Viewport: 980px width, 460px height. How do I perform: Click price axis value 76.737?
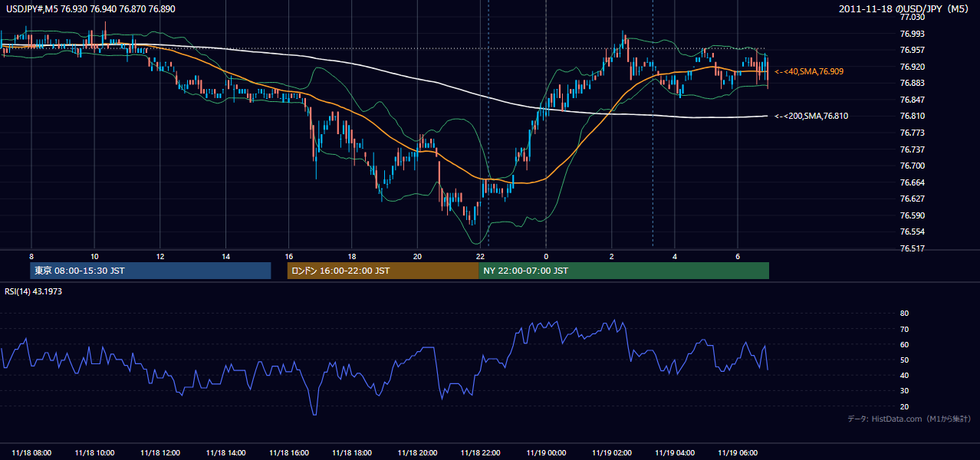point(912,149)
